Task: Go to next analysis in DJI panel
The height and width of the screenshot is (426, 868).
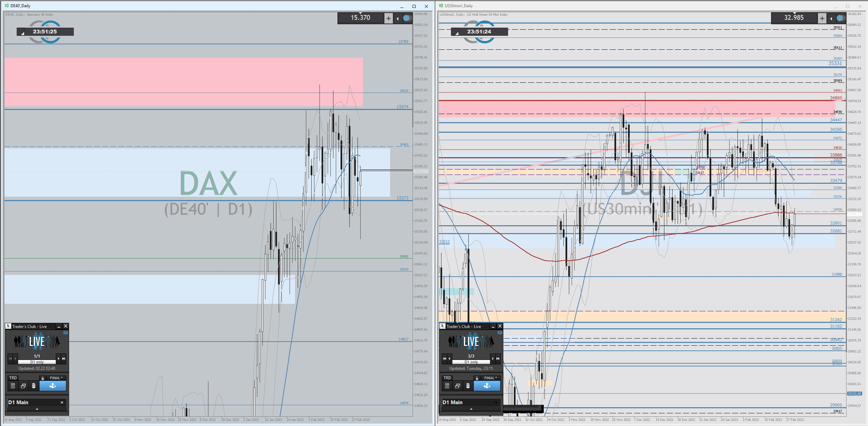Action: click(x=493, y=358)
